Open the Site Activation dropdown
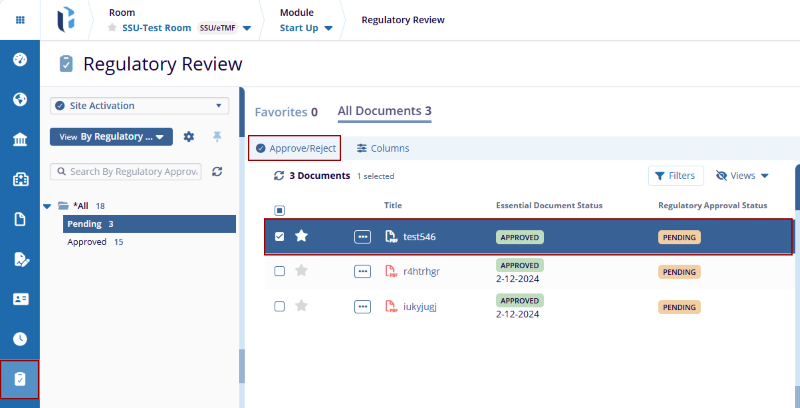 139,106
